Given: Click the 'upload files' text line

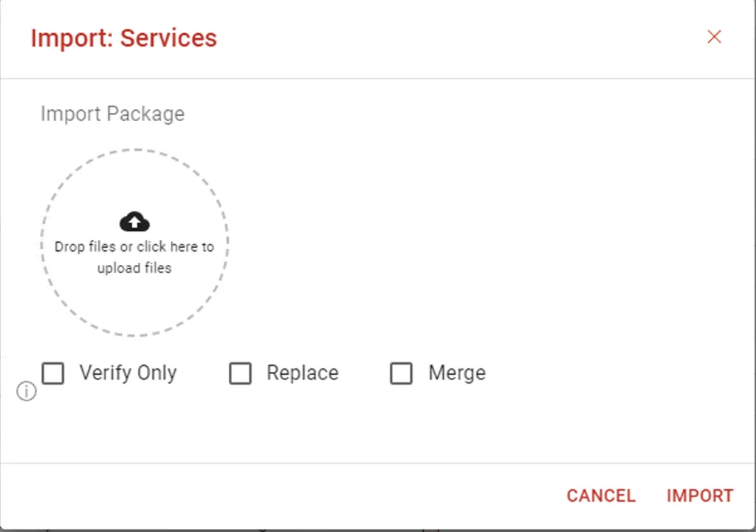Looking at the screenshot, I should (x=134, y=268).
